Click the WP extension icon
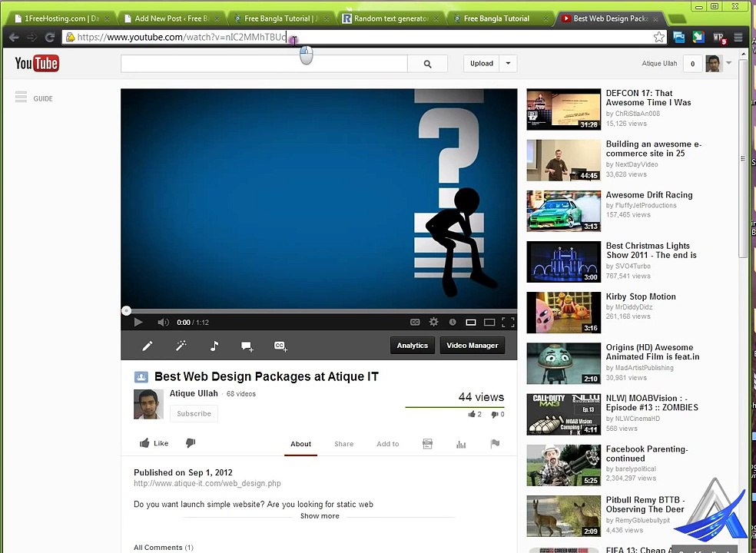 [x=719, y=38]
